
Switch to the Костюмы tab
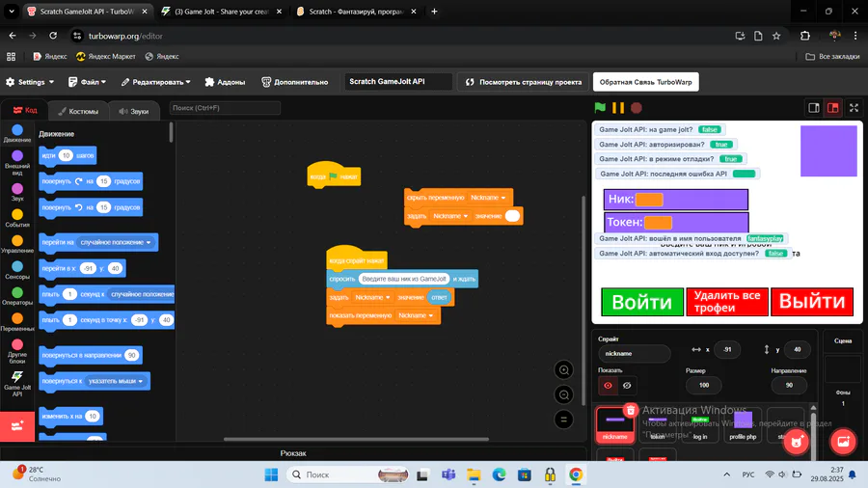79,111
